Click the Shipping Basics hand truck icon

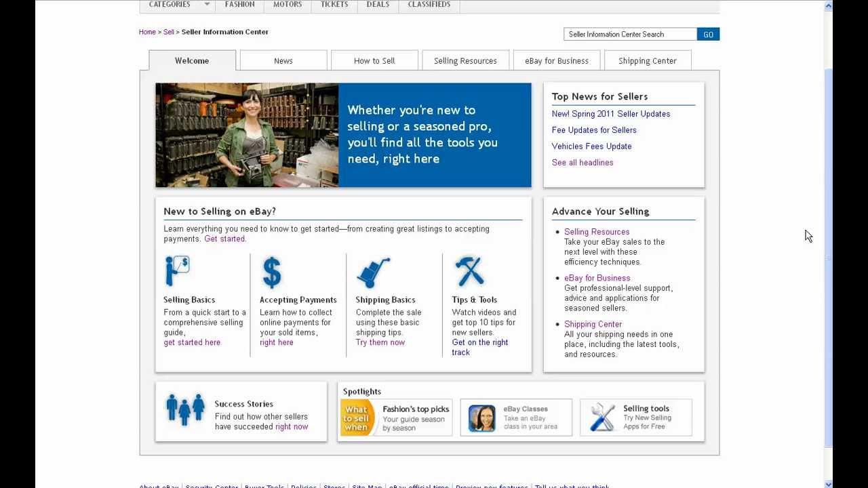pos(373,272)
